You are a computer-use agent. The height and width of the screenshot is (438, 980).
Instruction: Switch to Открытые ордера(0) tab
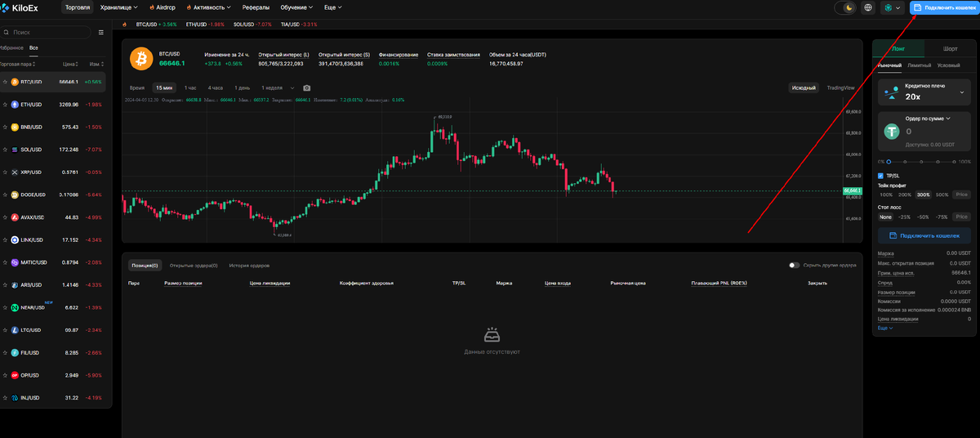pyautogui.click(x=194, y=266)
